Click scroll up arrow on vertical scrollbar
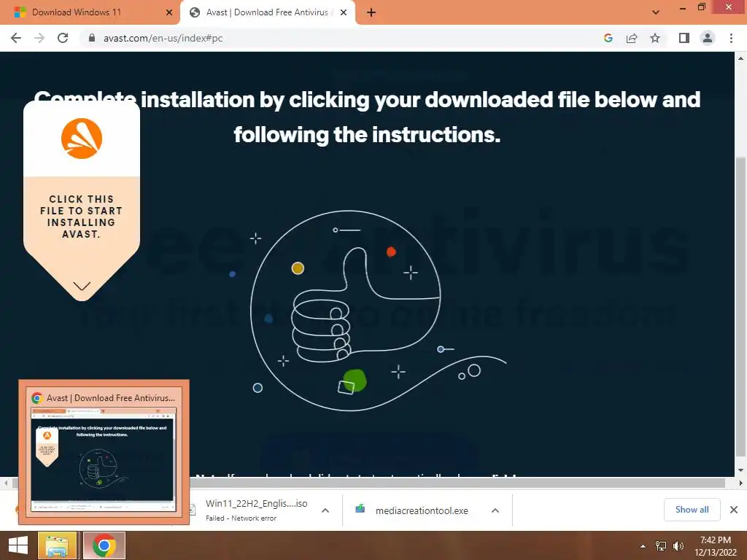Screen dimensions: 747x560 [741, 58]
